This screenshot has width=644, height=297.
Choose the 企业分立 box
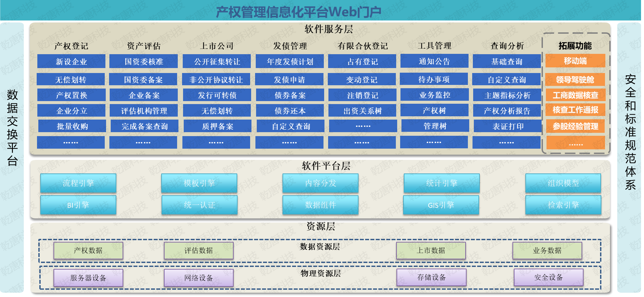(71, 111)
